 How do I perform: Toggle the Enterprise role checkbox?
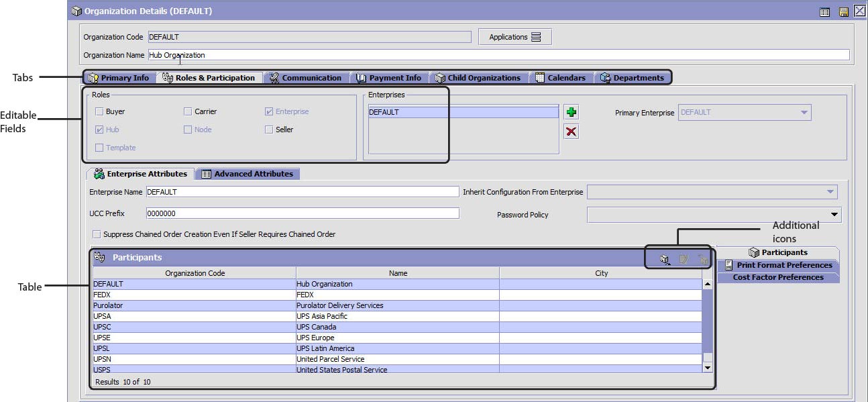tap(269, 111)
